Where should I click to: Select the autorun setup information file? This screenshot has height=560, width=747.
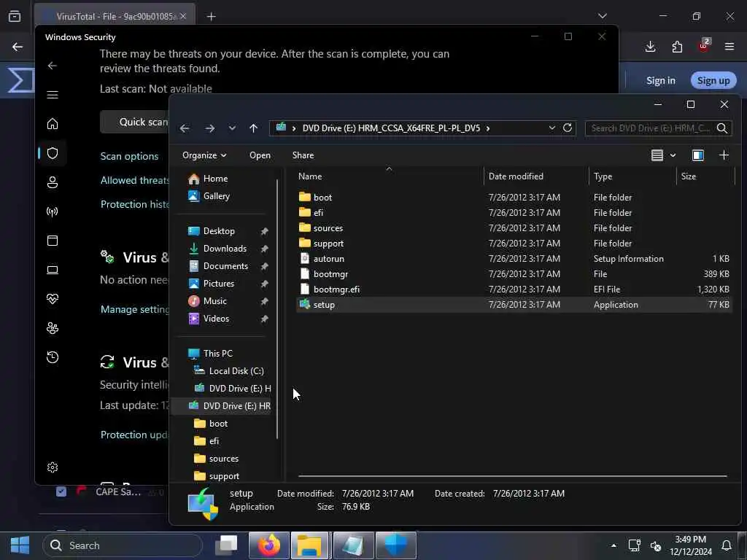(514, 259)
